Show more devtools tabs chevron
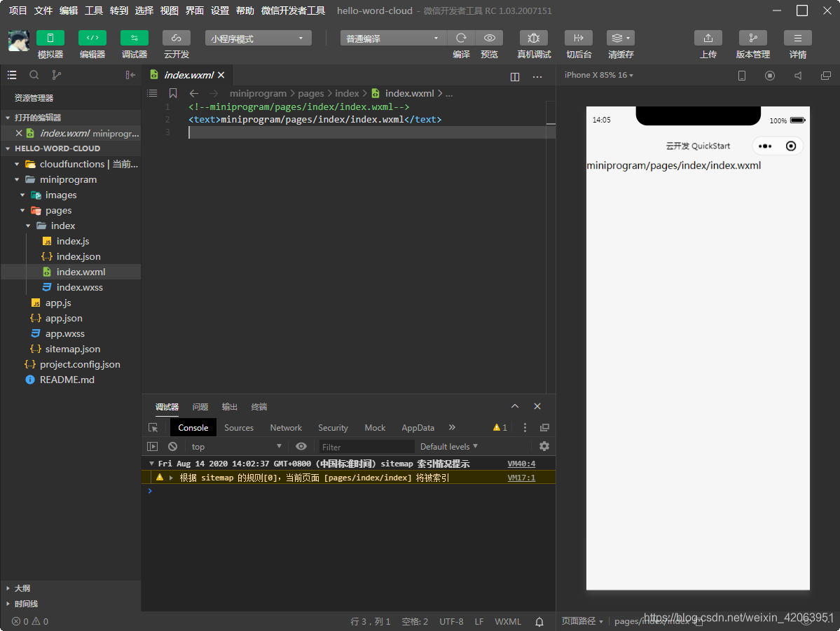The image size is (840, 631). coord(452,427)
